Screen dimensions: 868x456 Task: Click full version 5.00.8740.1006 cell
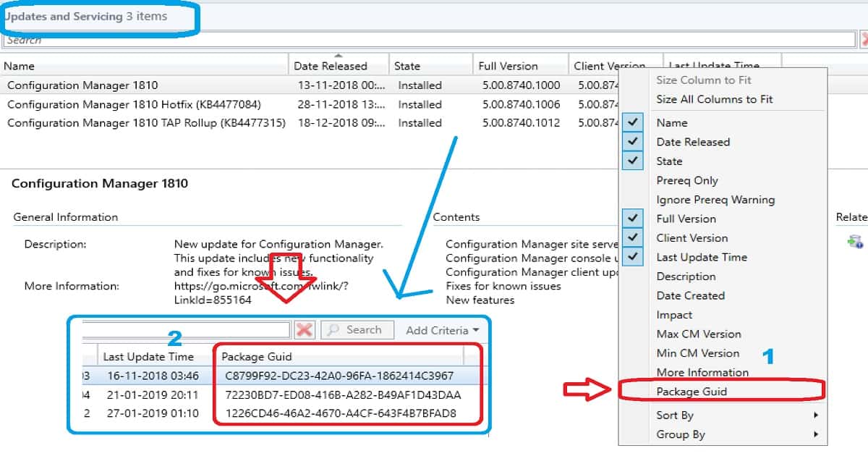tap(521, 104)
